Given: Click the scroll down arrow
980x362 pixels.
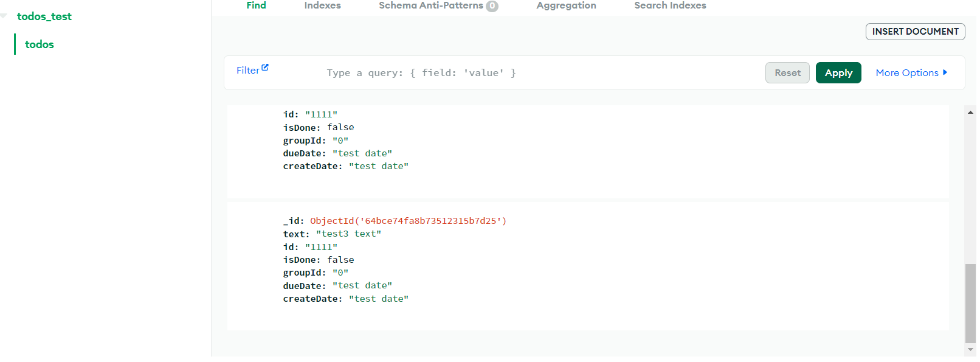Looking at the screenshot, I should (970, 350).
